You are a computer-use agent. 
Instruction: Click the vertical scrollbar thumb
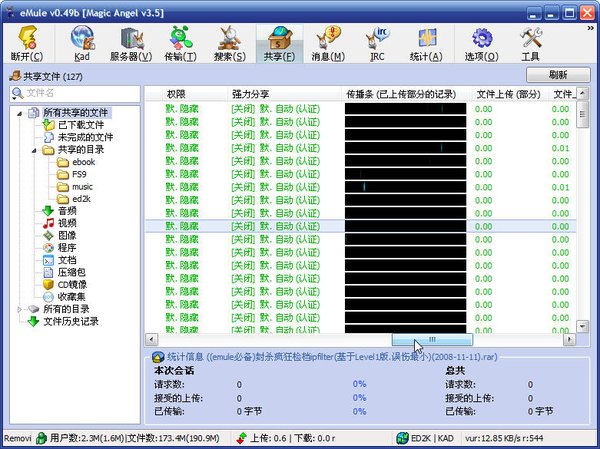(x=582, y=114)
